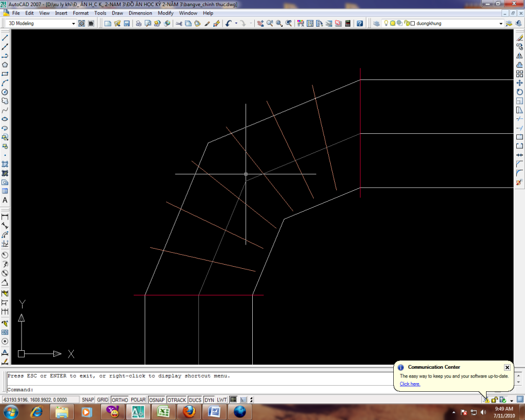Select the Rotate modify tool
The image size is (525, 420).
pos(519,92)
